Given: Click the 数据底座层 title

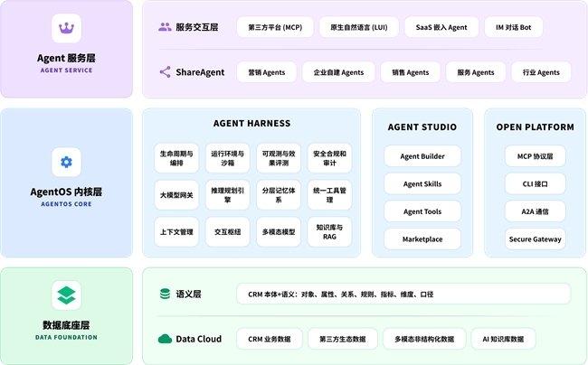Looking at the screenshot, I should (66, 325).
